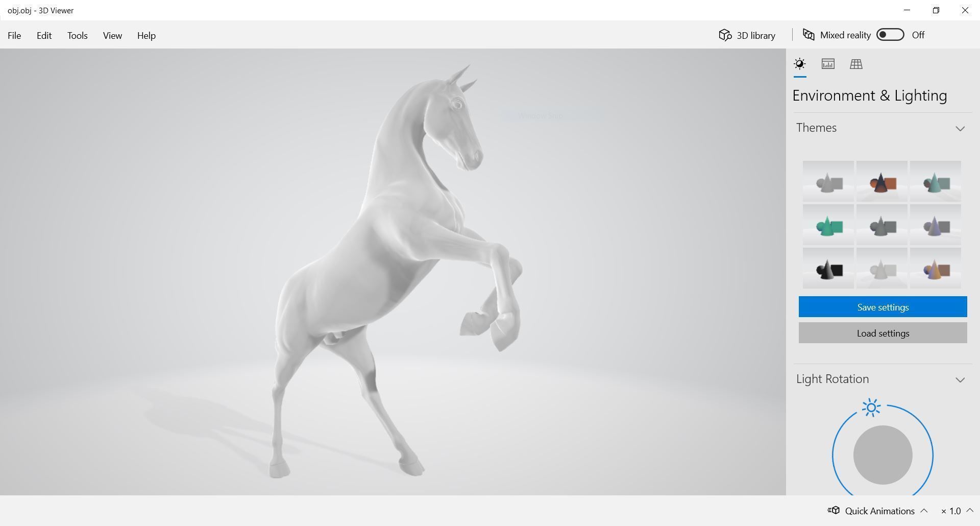The image size is (980, 526).
Task: Click the Quick Animations label
Action: click(x=879, y=511)
